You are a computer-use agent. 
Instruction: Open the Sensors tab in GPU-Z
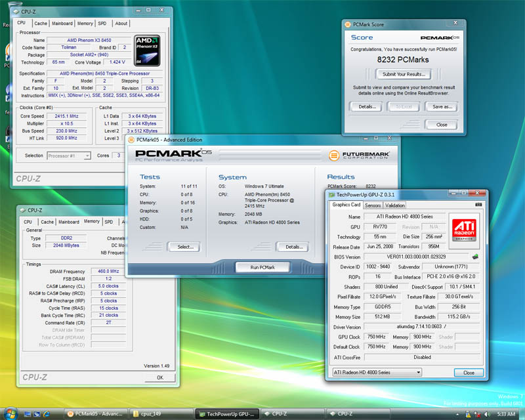[372, 205]
